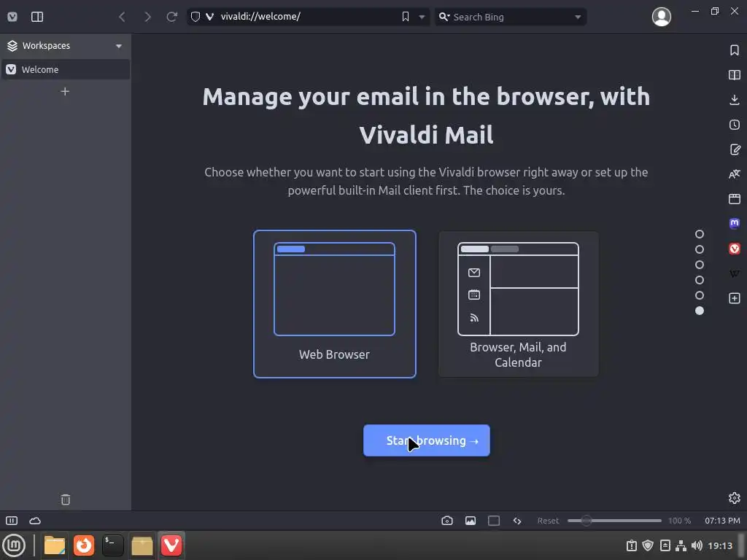Adjust the page zoom slider
The height and width of the screenshot is (560, 747).
(x=614, y=521)
